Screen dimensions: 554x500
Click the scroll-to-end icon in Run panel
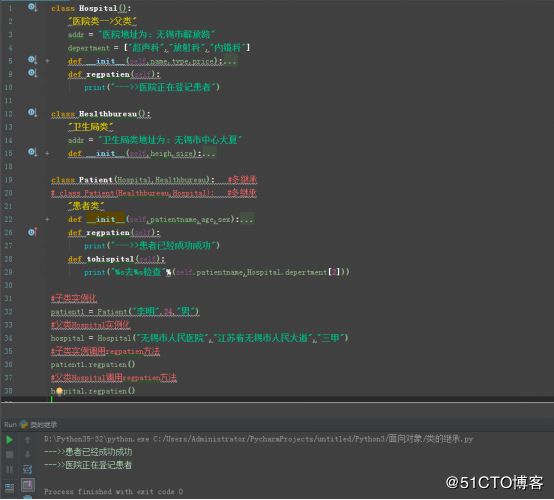click(28, 485)
